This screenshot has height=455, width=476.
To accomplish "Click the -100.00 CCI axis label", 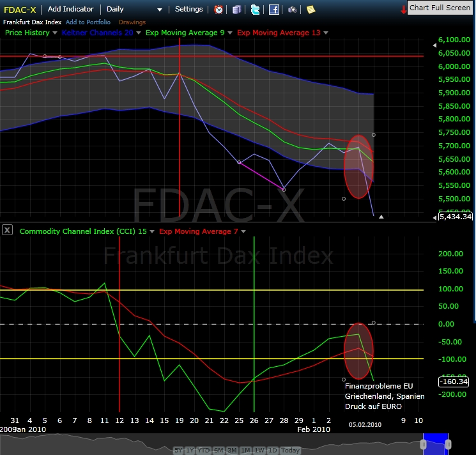I will [x=452, y=359].
